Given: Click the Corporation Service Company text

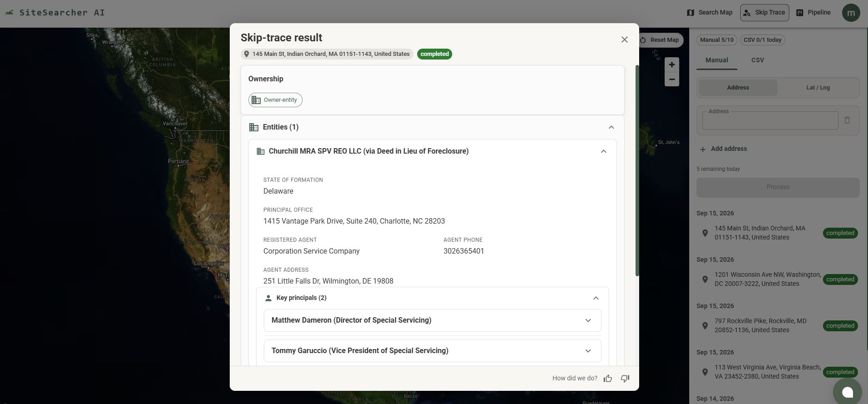Looking at the screenshot, I should point(311,251).
